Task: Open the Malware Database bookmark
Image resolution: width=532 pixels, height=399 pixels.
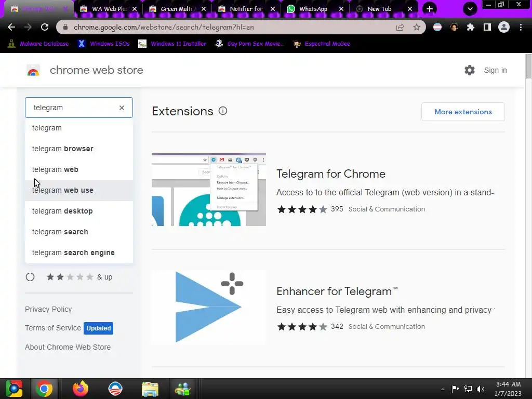Action: click(38, 44)
